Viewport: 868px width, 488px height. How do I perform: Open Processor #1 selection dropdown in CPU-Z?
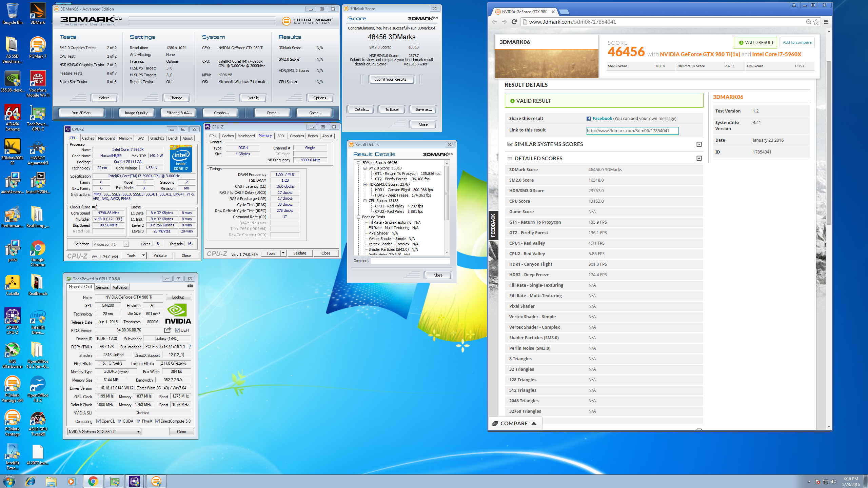pos(111,244)
